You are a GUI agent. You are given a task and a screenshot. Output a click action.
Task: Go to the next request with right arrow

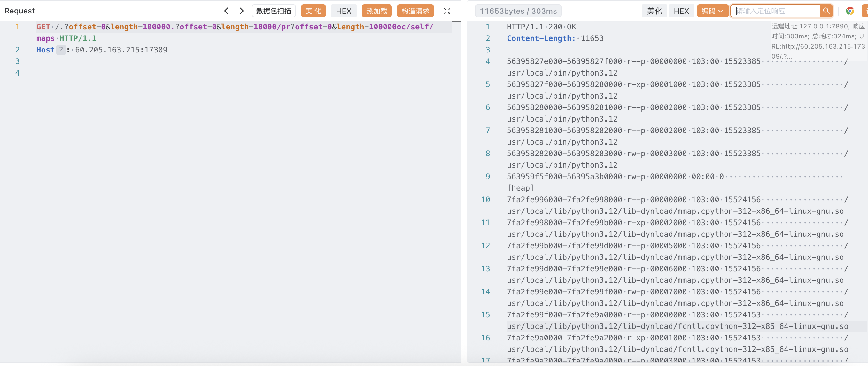coord(241,11)
